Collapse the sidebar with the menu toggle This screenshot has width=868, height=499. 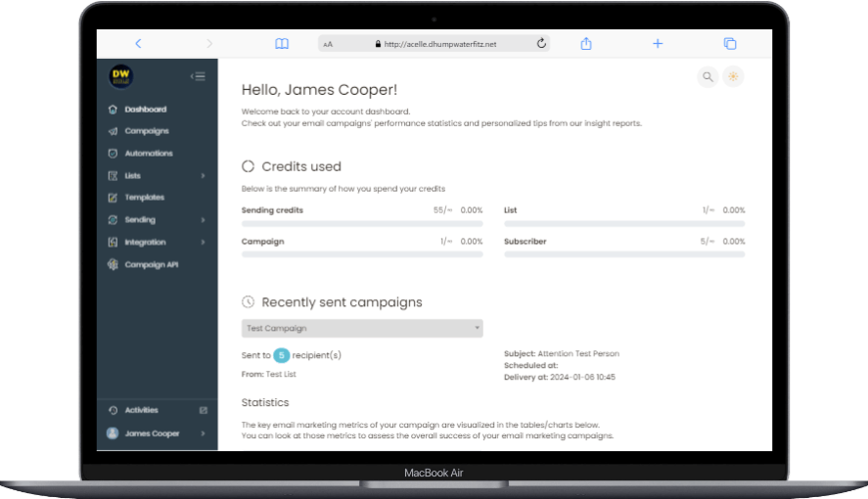[198, 76]
